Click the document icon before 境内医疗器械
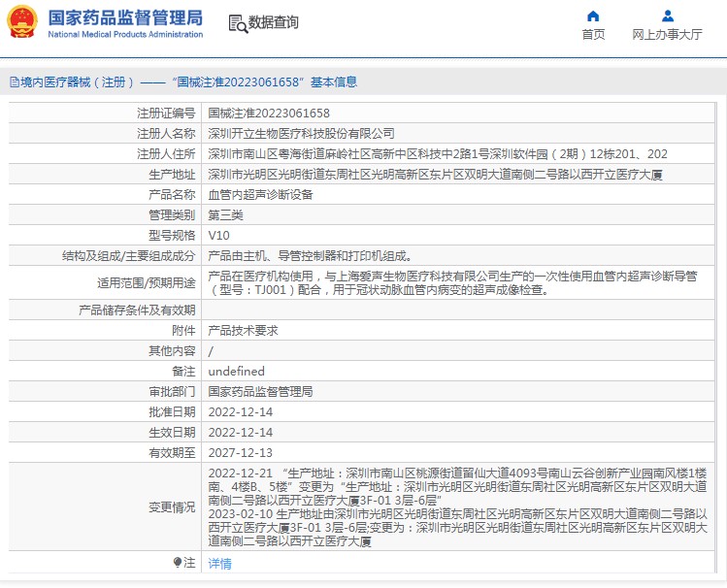Image resolution: width=727 pixels, height=588 pixels. click(14, 82)
